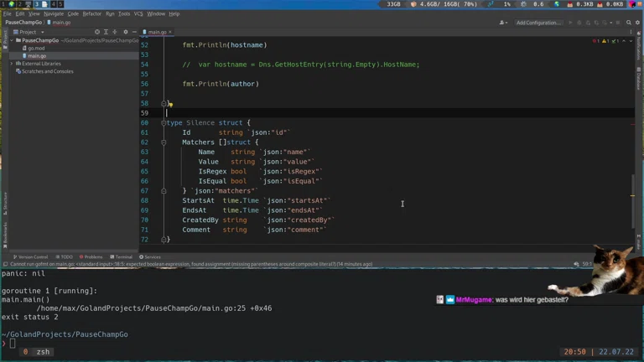This screenshot has width=644, height=362.
Task: Toggle fold for Matchers struct block
Action: (164, 142)
